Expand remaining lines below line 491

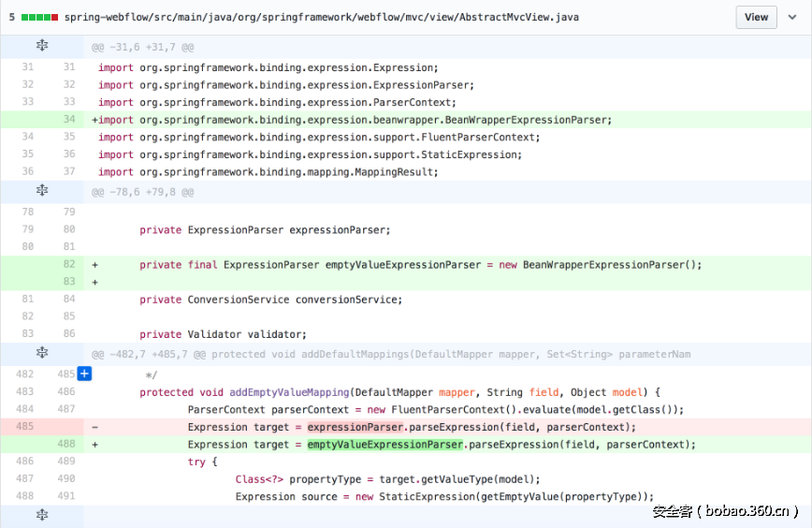(x=41, y=515)
